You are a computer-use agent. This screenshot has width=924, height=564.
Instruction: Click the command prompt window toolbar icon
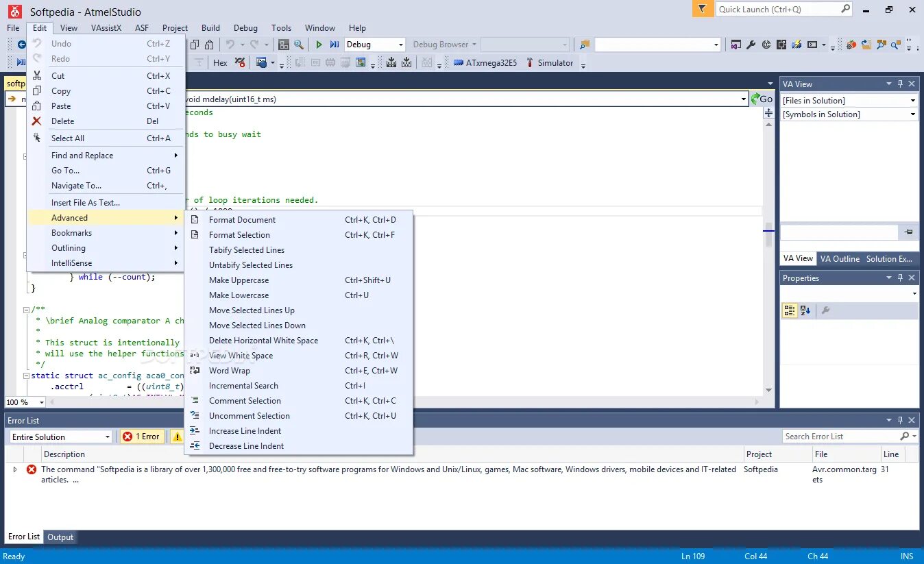point(812,45)
